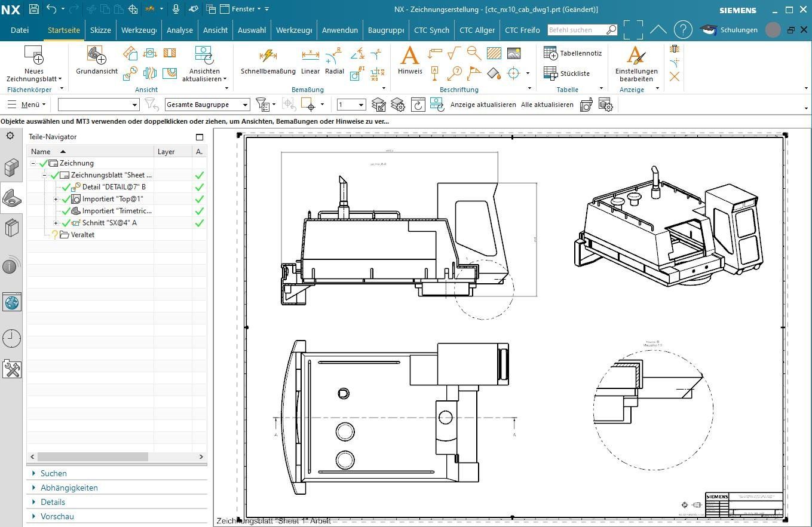Toggle checkmark for Importiert "Top@1"
The width and height of the screenshot is (812, 527).
coord(66,199)
